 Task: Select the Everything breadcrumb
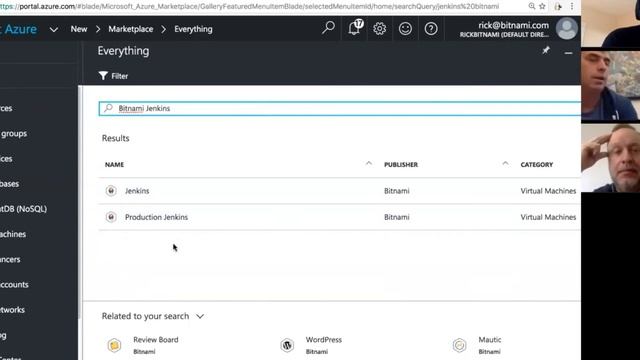[193, 29]
